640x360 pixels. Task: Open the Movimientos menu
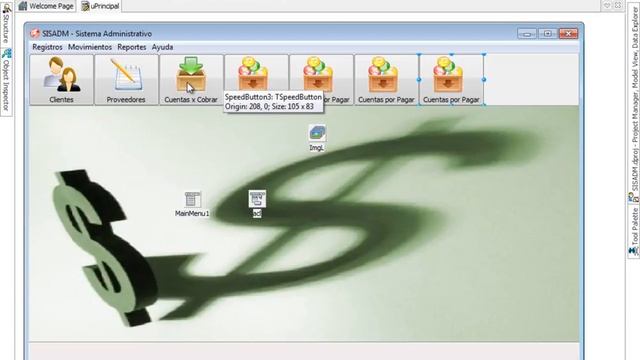click(90, 47)
